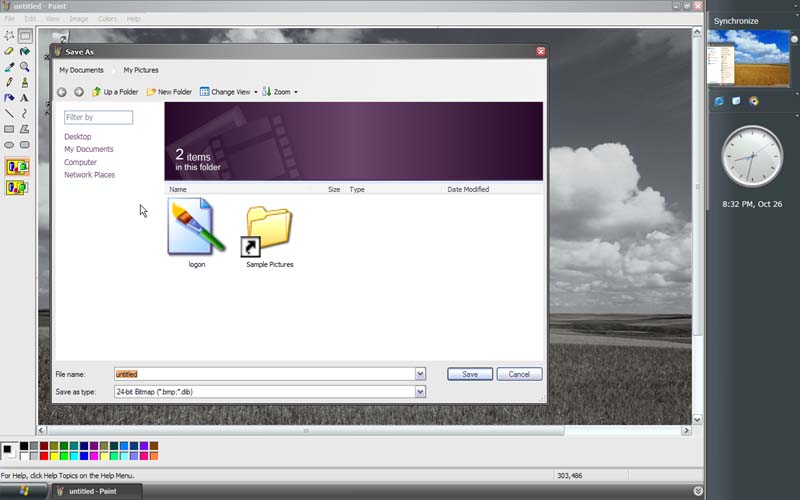Go up a folder in the dialog
This screenshot has height=500, width=800.
click(x=115, y=92)
